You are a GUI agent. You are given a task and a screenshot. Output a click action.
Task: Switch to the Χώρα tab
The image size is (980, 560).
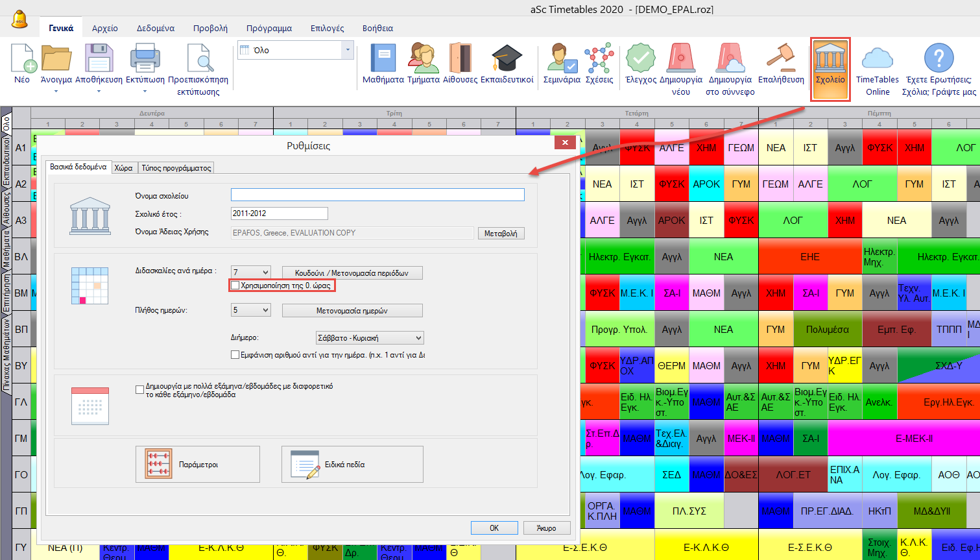click(x=123, y=168)
